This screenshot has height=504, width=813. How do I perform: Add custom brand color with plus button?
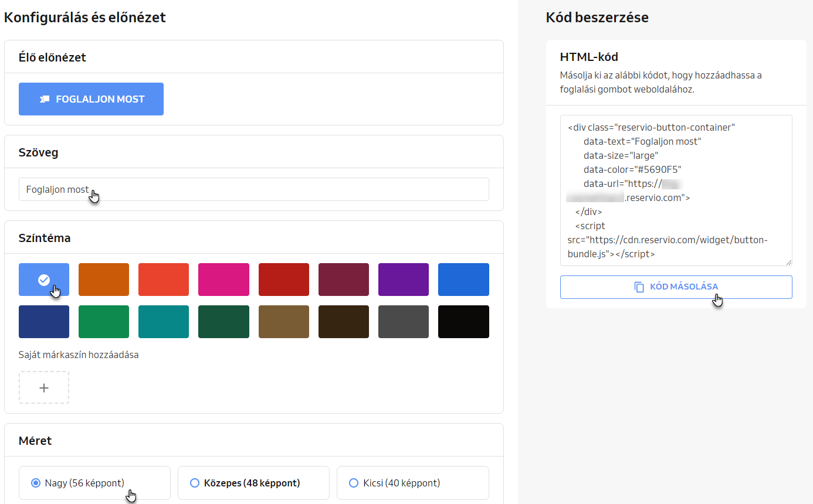tap(44, 387)
